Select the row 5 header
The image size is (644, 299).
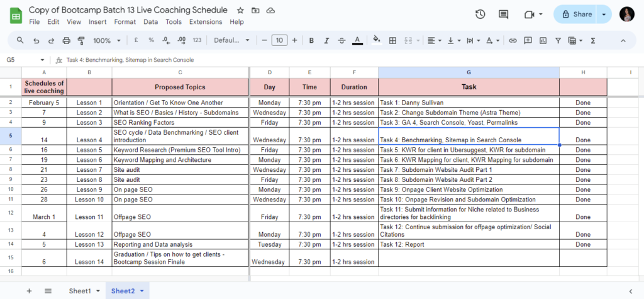click(x=11, y=136)
